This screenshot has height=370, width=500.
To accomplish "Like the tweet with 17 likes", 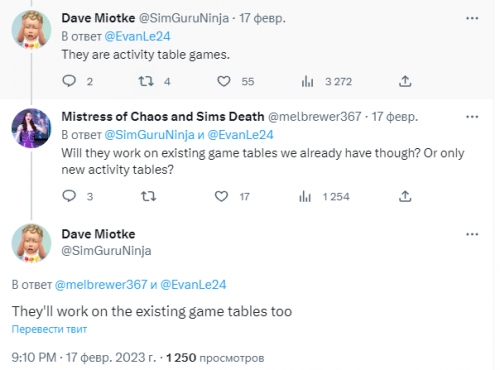I will tap(221, 196).
